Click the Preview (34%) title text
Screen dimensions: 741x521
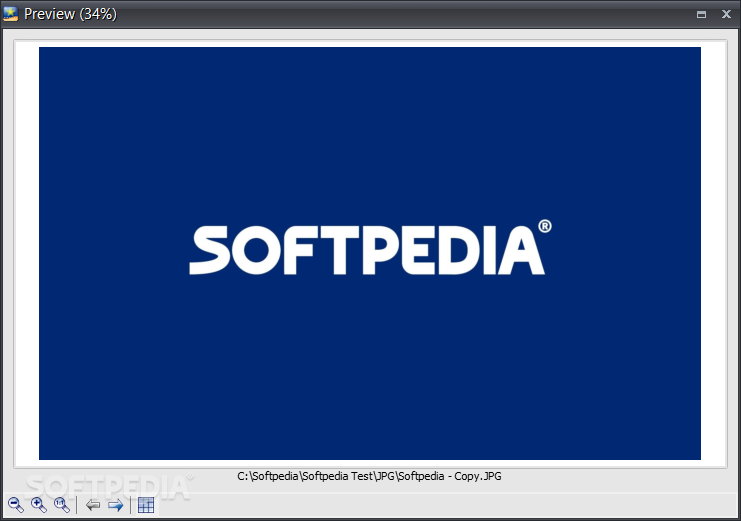[70, 14]
